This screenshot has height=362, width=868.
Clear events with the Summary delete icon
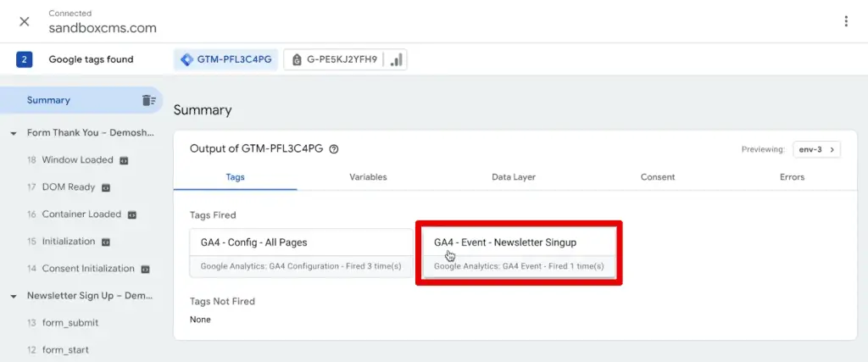point(148,100)
